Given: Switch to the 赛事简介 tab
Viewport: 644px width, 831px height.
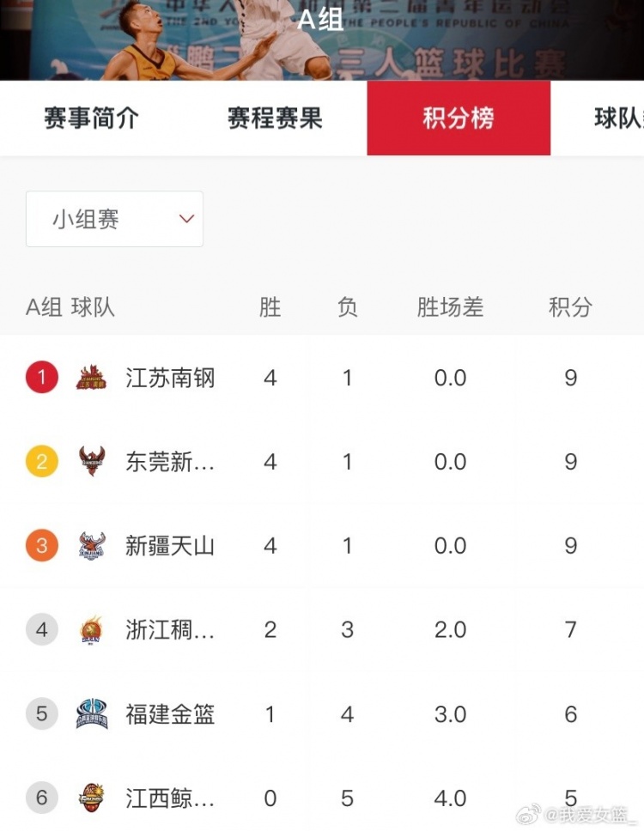Looking at the screenshot, I should 91,118.
